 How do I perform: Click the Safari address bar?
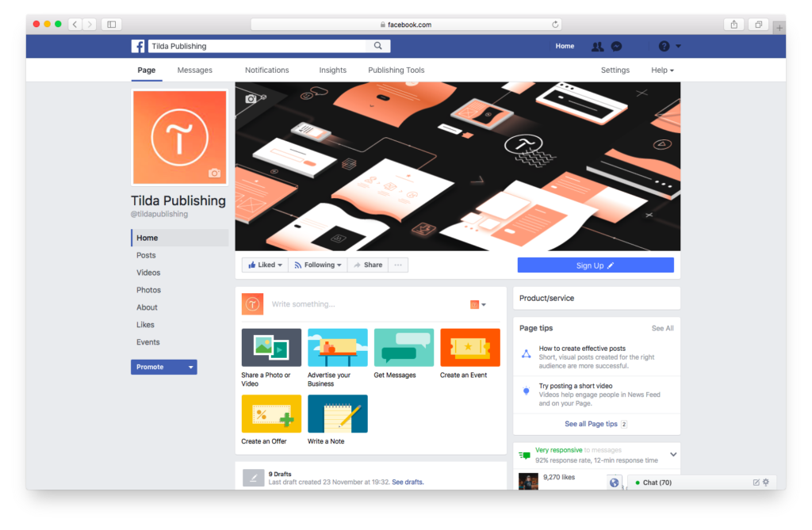point(406,25)
